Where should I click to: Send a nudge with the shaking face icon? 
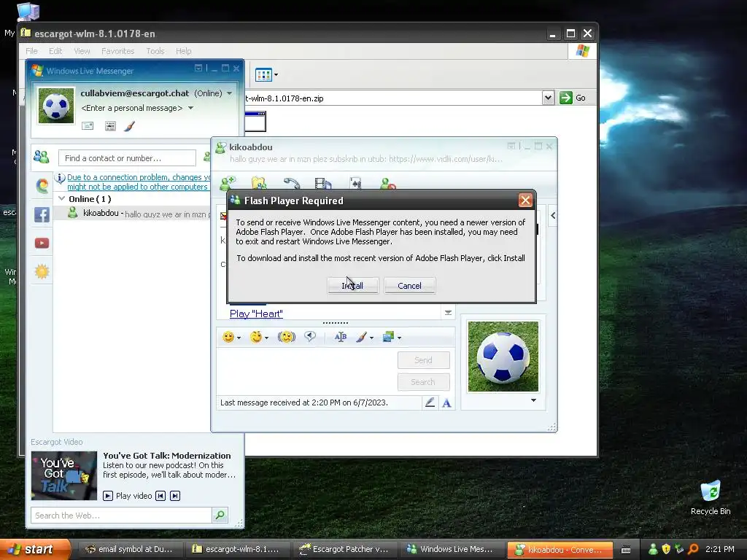(286, 338)
